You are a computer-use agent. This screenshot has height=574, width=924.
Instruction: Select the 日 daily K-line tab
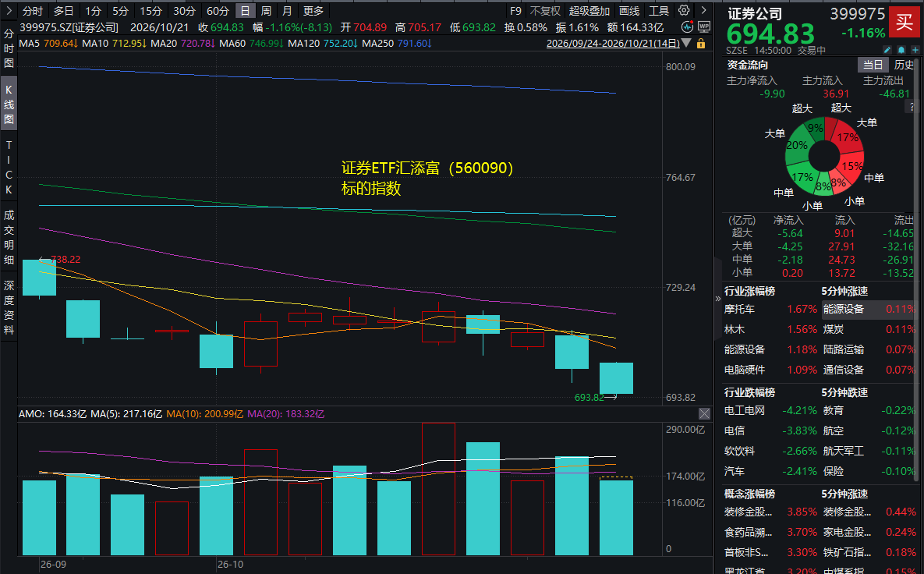pyautogui.click(x=245, y=11)
